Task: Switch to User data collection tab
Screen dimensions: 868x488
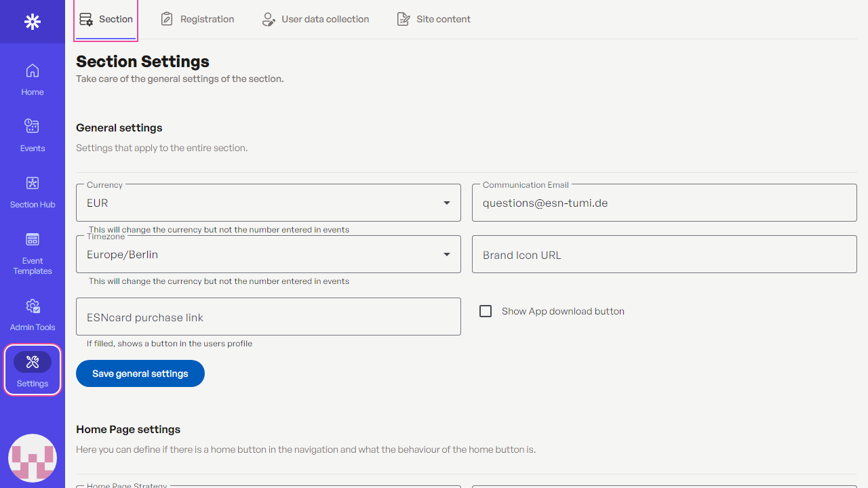Action: 315,19
